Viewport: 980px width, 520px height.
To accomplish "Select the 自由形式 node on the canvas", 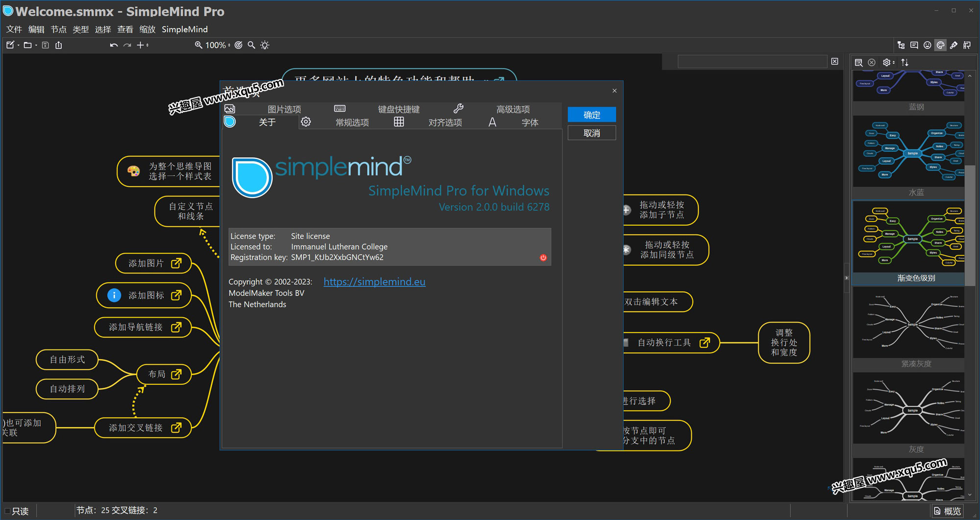I will 67,360.
